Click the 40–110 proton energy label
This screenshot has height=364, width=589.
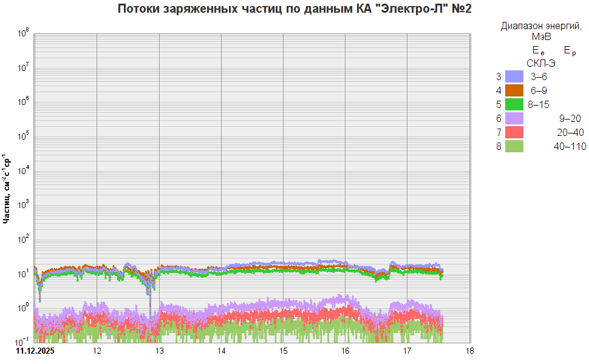tap(570, 146)
